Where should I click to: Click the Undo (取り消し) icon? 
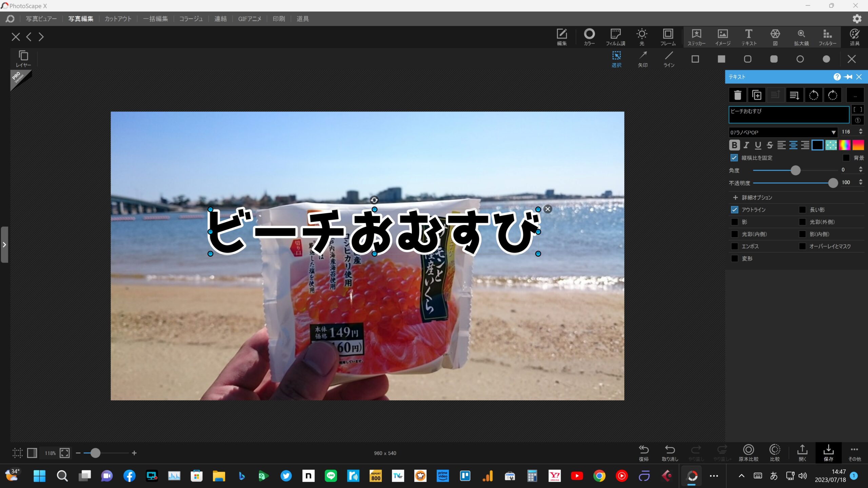[x=670, y=452]
